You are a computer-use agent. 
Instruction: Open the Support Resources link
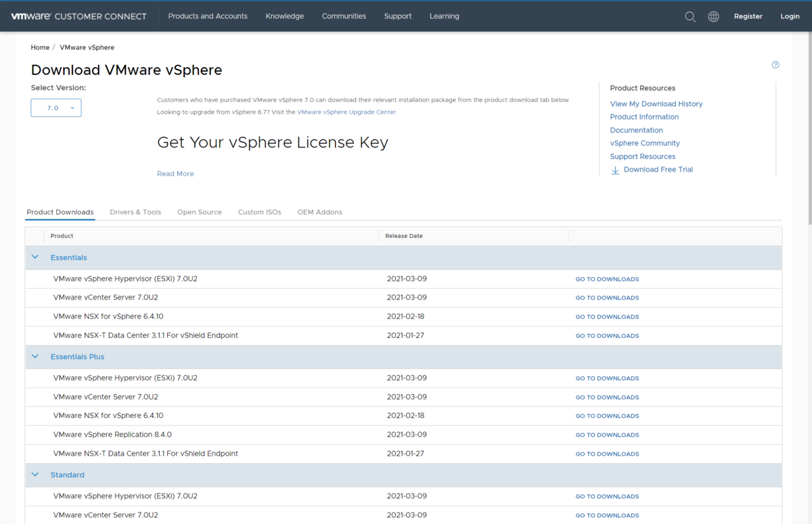point(643,157)
